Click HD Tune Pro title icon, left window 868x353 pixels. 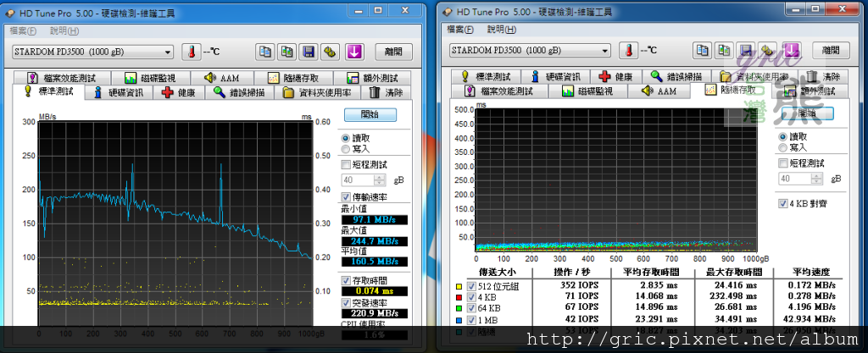[x=10, y=14]
